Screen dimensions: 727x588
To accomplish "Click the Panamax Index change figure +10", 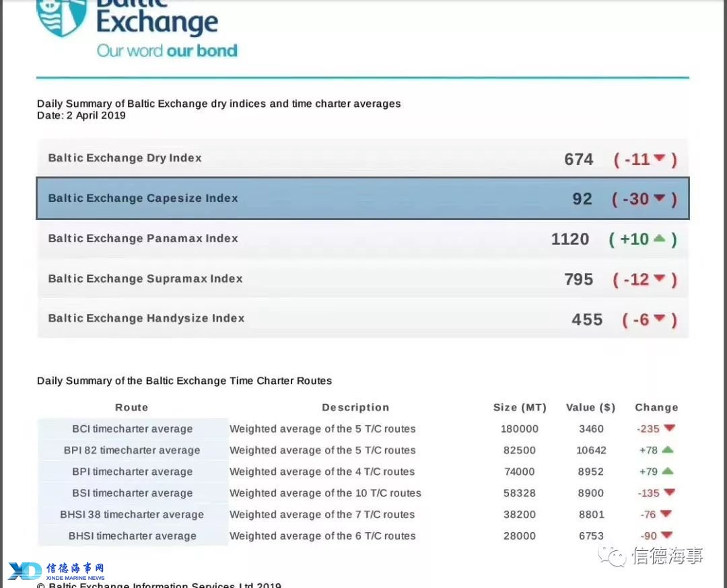I will click(634, 239).
